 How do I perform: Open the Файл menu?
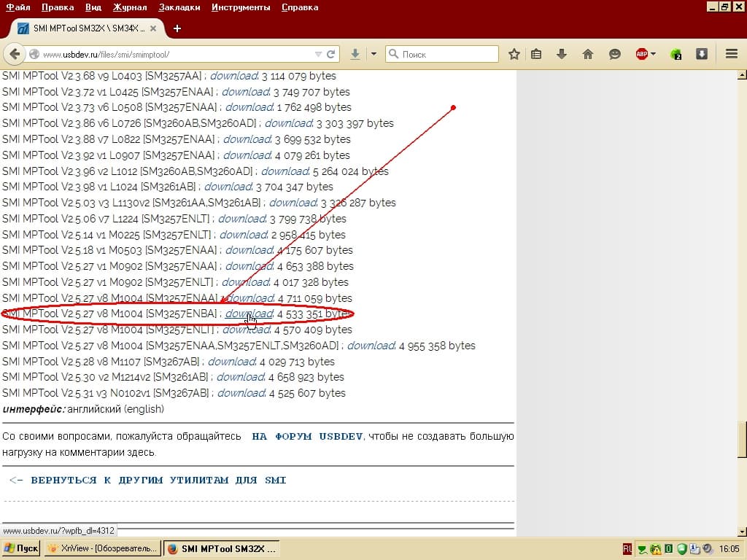tap(18, 7)
